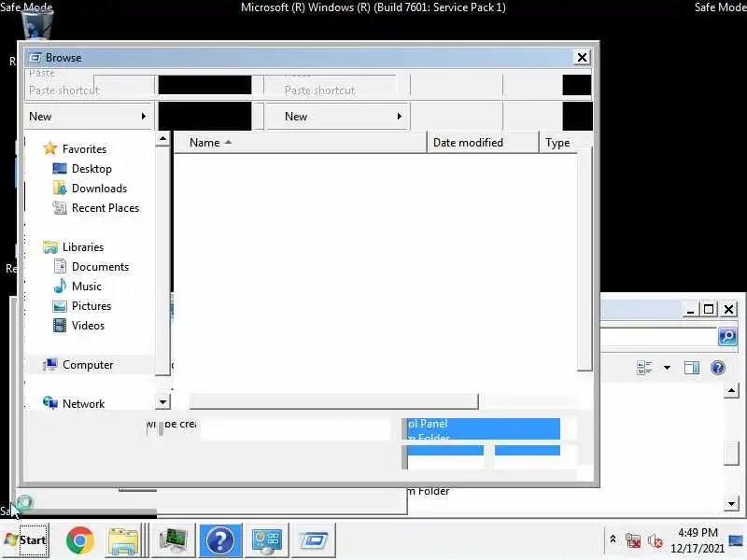747x560 pixels.
Task: Click the Desktop monitor icon
Action: click(x=60, y=169)
